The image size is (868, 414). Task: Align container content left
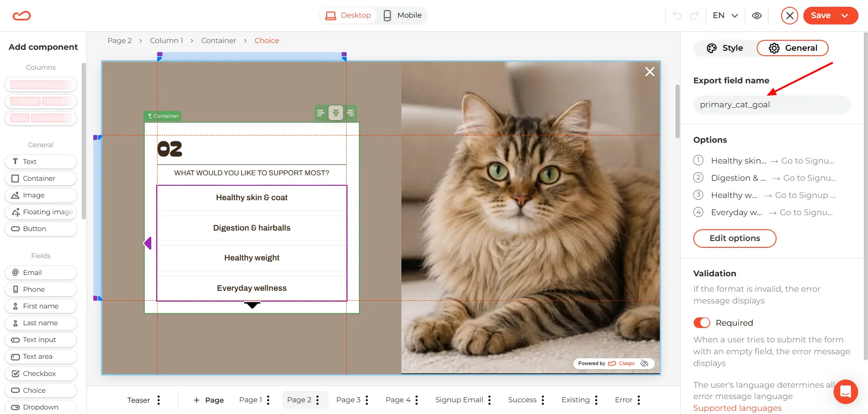click(321, 113)
